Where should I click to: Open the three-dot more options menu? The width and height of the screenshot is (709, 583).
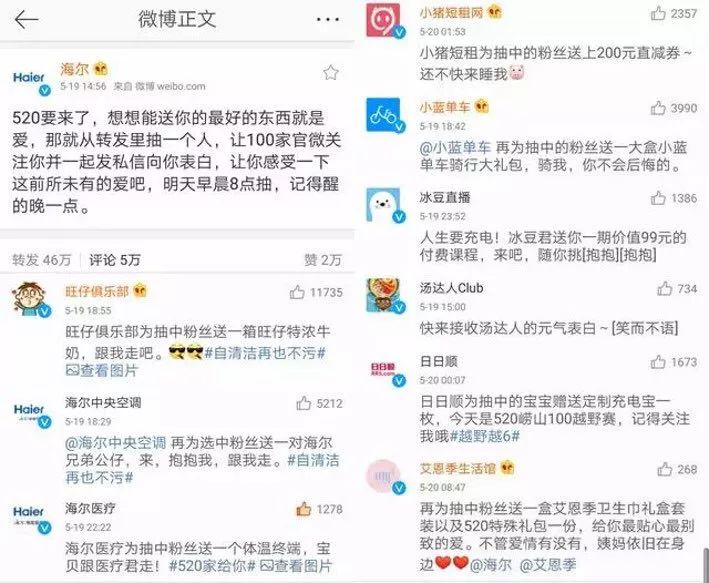[327, 20]
